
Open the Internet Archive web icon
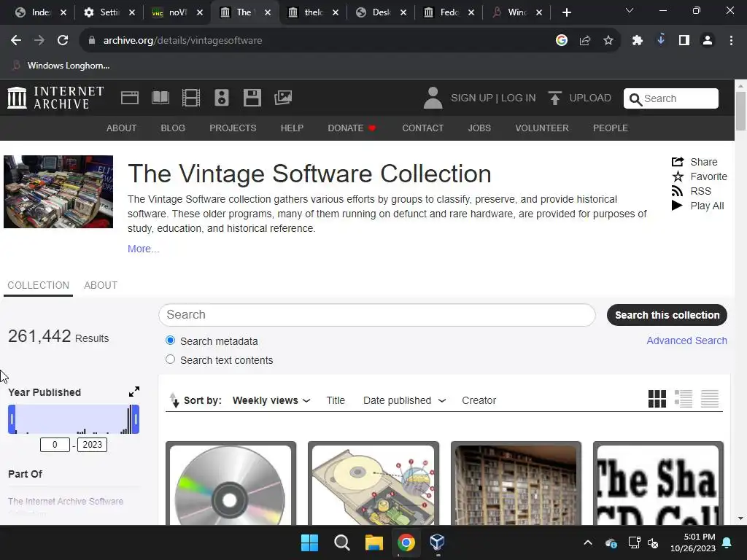click(x=130, y=98)
